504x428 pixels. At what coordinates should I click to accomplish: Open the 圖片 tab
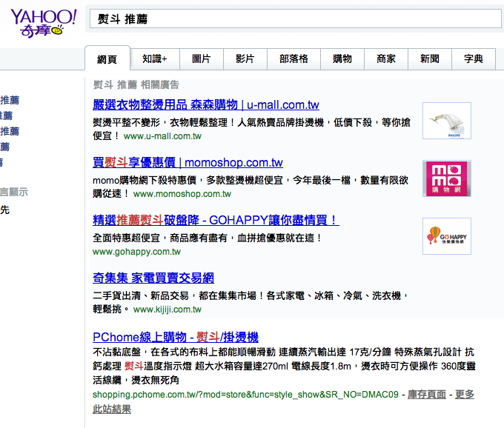coord(202,58)
